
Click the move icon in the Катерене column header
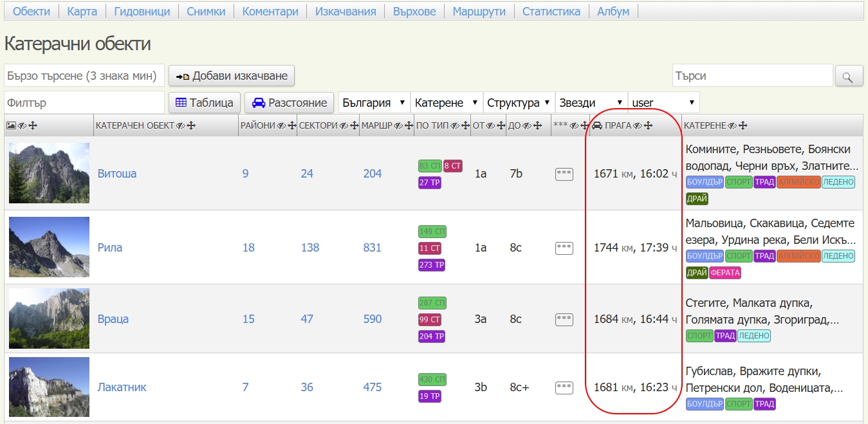coord(743,126)
